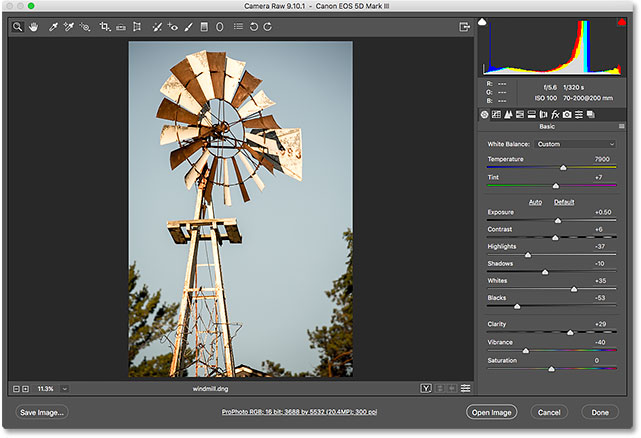This screenshot has width=641, height=438.
Task: Open the White Balance dropdown
Action: coord(575,144)
